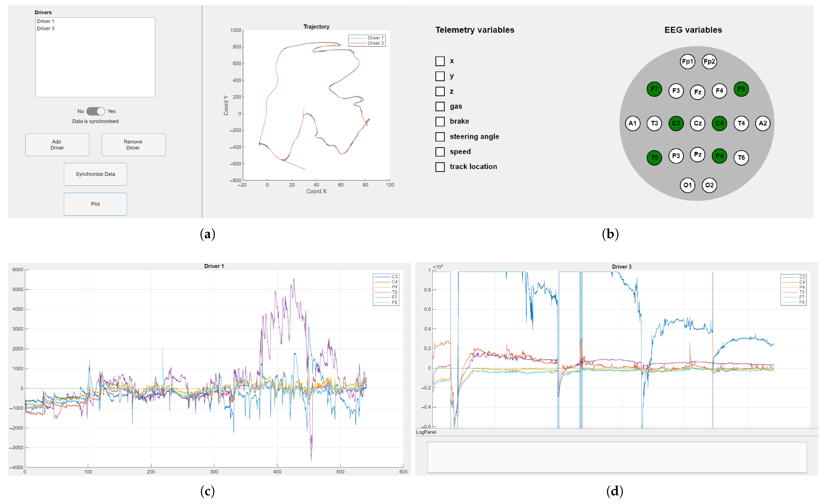Deselect the green C4 electrode

(719, 123)
